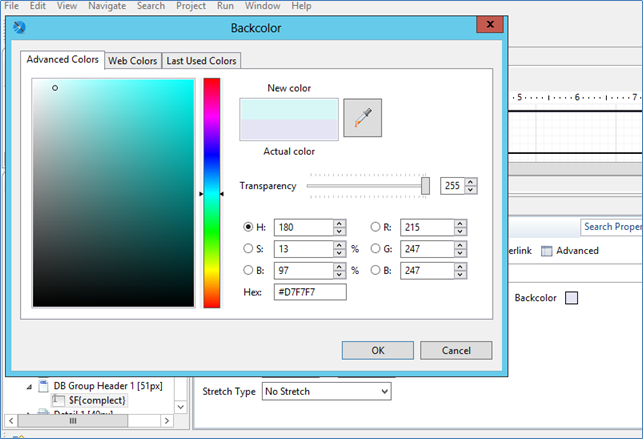Pick a color with the eyedropper tool
Image resolution: width=643 pixels, height=439 pixels.
(x=363, y=118)
